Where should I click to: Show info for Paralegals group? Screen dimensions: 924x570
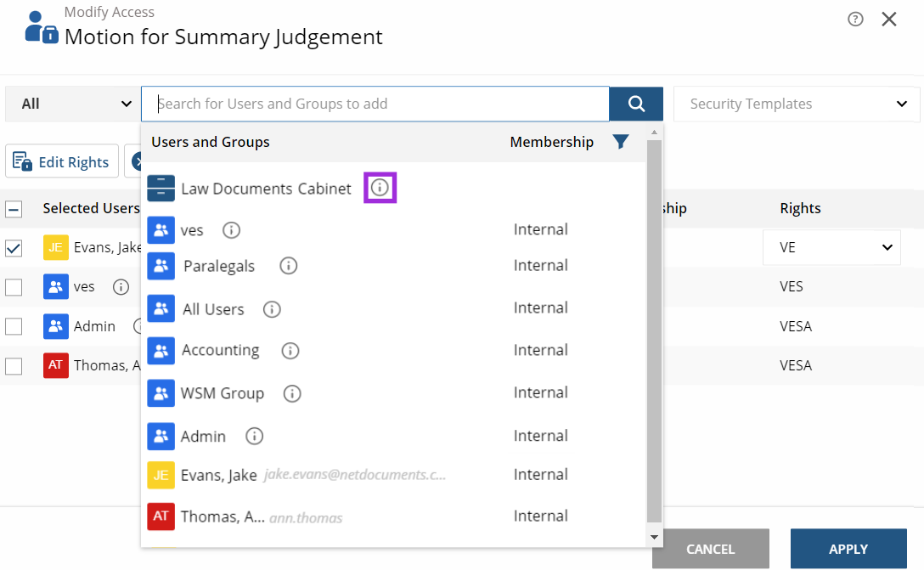pyautogui.click(x=289, y=266)
